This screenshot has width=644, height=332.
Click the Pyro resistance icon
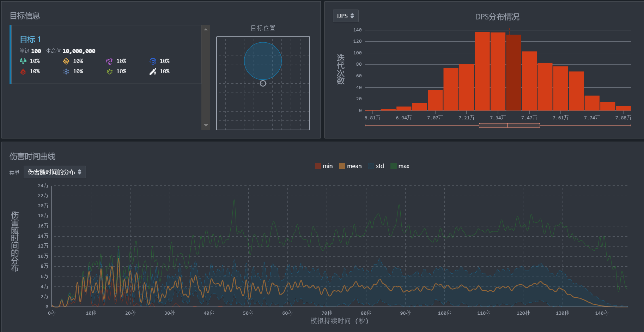click(x=23, y=71)
